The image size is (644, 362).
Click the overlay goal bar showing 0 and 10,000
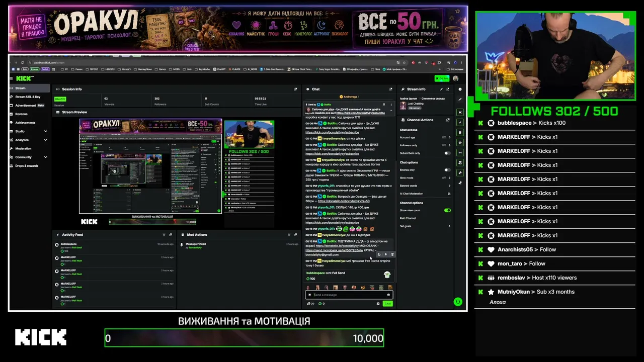(244, 338)
